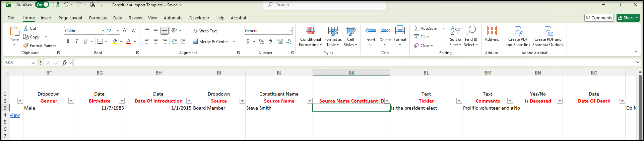This screenshot has width=644, height=141.
Task: Click the Decrease Font Size icon
Action: pos(134,30)
